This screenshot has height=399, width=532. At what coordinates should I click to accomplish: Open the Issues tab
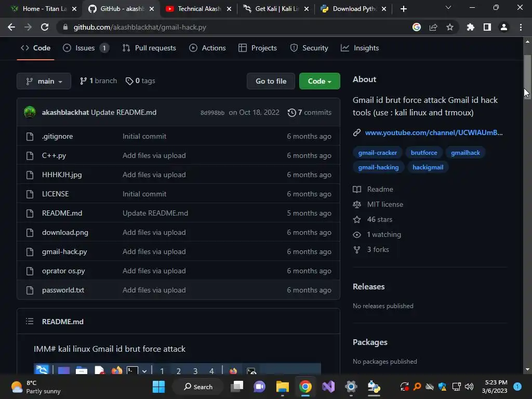point(86,48)
